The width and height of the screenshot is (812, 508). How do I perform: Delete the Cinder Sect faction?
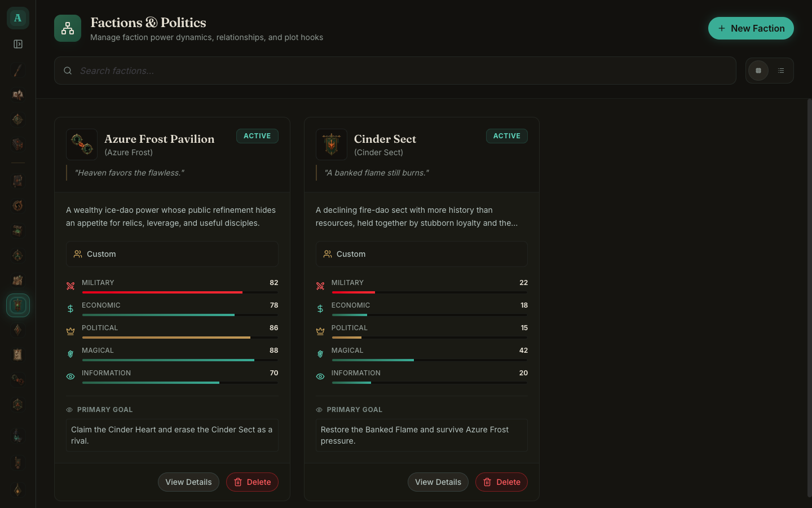coord(501,482)
